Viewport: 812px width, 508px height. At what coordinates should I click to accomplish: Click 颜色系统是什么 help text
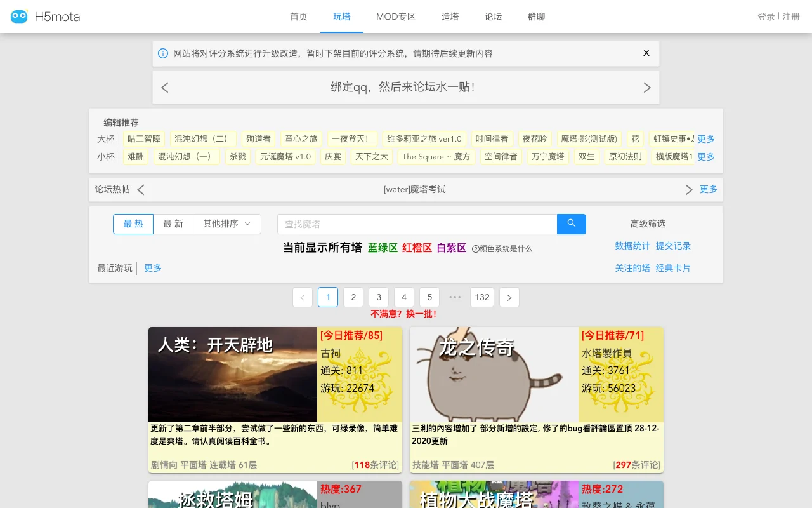[x=506, y=249]
